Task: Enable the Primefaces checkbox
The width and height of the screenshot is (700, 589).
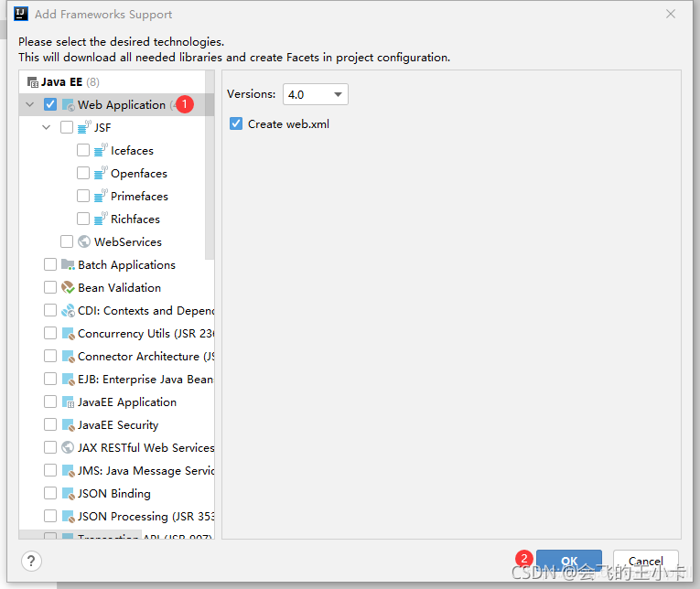Action: (x=83, y=196)
